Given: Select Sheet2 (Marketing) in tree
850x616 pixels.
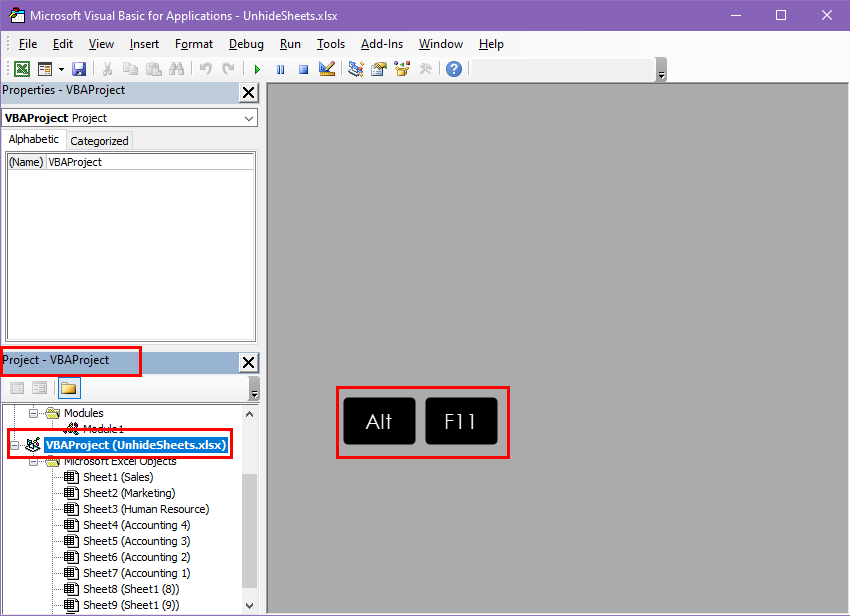Looking at the screenshot, I should click(129, 493).
